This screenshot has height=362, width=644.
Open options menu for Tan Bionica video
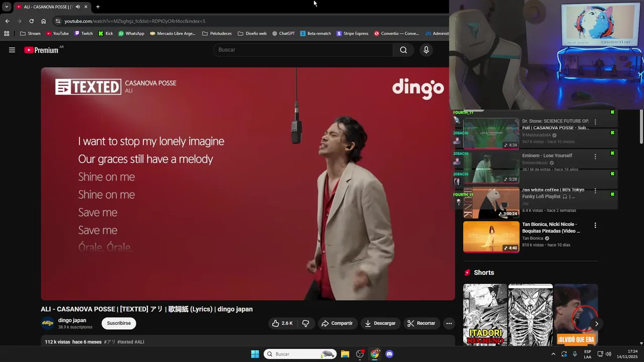(x=595, y=225)
